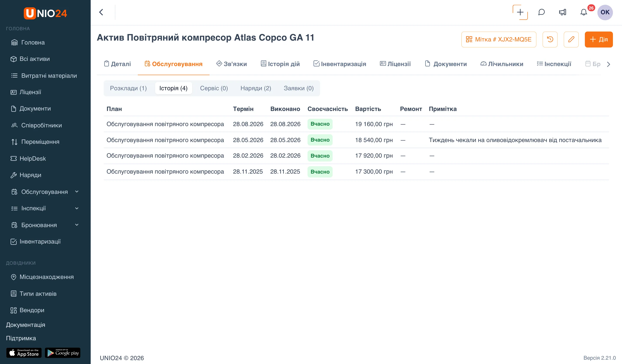622x364 pixels.
Task: Show more tabs with right chevron
Action: pos(608,64)
